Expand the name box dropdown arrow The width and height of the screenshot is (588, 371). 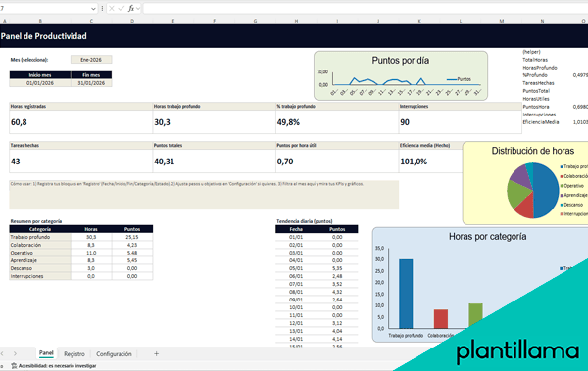click(93, 8)
